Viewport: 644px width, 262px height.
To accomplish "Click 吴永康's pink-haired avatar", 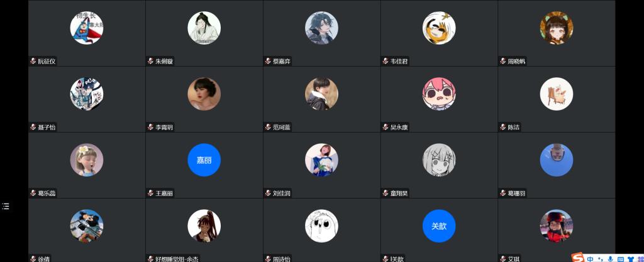I will [x=439, y=94].
